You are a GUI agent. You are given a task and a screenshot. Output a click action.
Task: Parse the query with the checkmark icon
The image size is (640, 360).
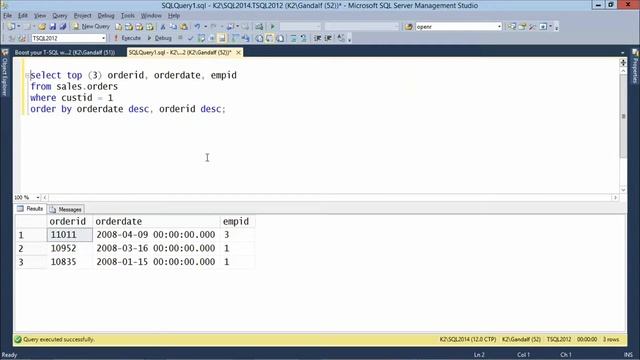pyautogui.click(x=191, y=38)
